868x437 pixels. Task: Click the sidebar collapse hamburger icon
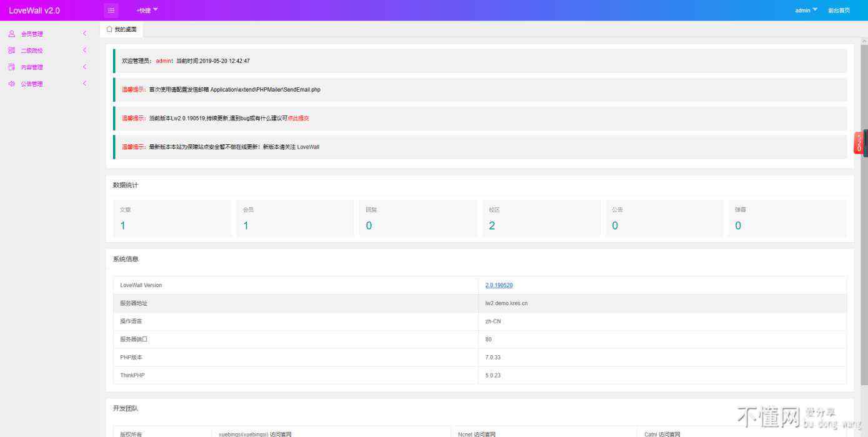pos(111,10)
